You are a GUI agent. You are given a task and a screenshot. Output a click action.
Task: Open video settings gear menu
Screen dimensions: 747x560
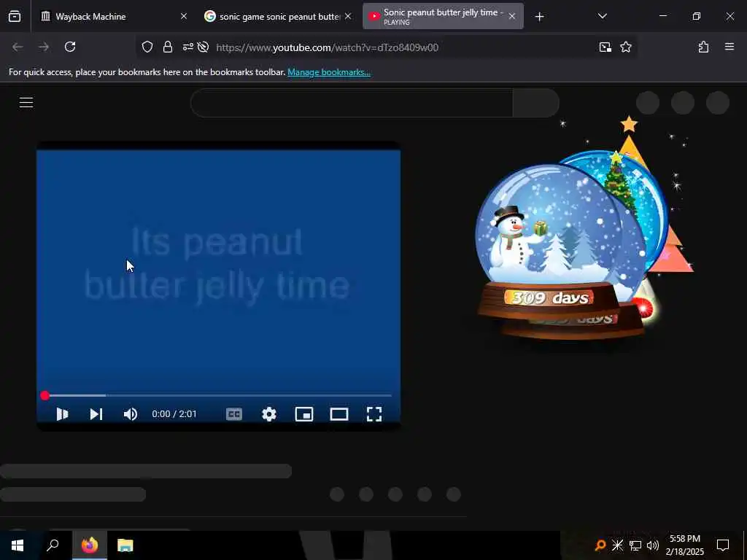(x=269, y=414)
